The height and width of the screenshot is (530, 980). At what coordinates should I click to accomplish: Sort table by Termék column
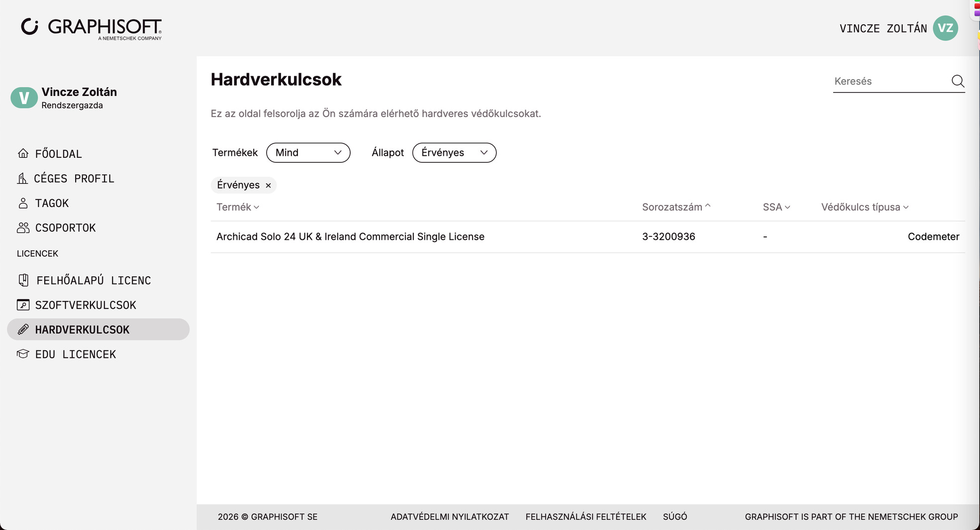coord(238,207)
